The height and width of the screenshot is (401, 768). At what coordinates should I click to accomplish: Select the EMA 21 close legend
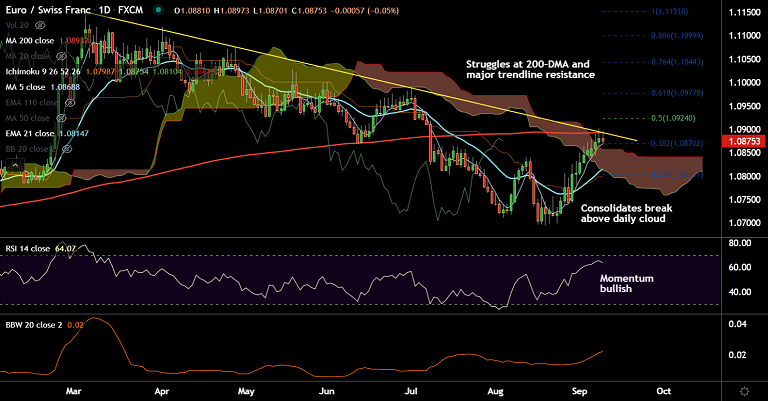point(30,133)
